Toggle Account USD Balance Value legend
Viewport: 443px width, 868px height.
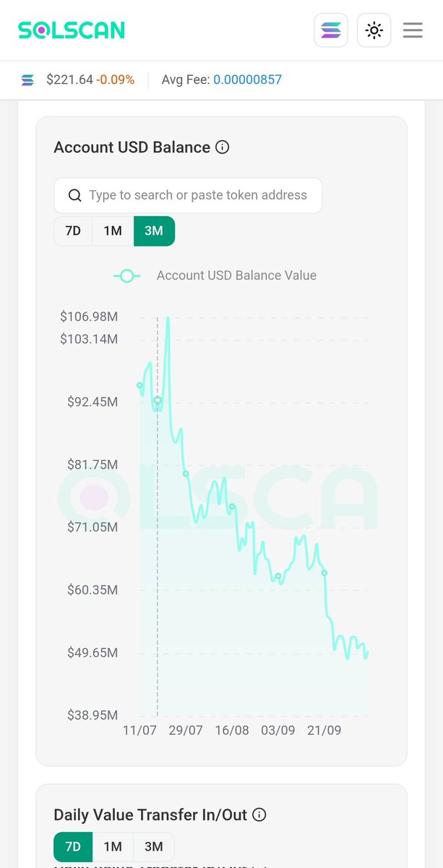[215, 276]
